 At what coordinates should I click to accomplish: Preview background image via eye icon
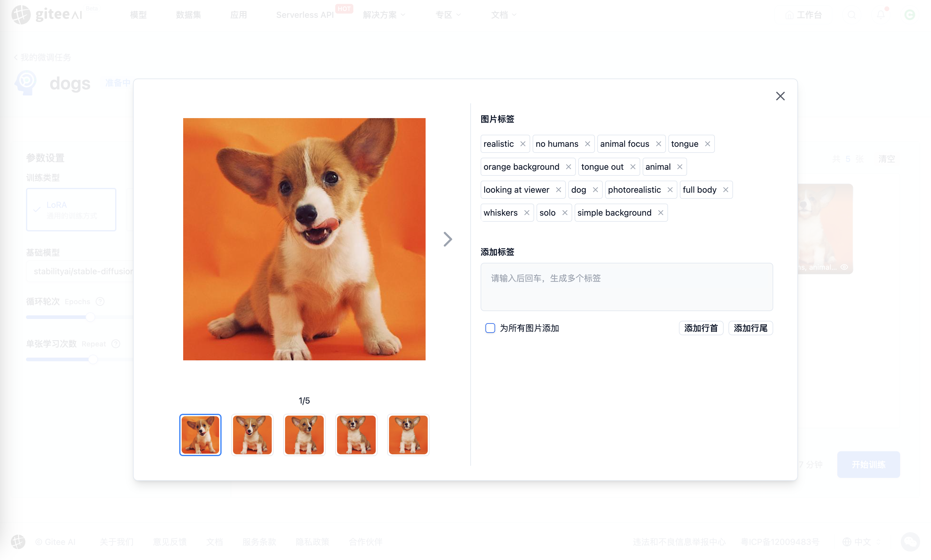(x=845, y=267)
